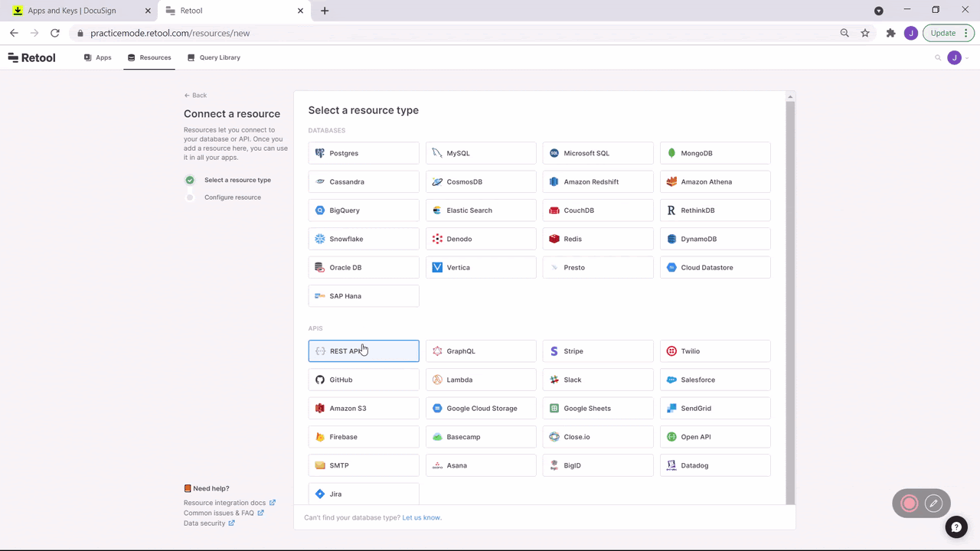Image resolution: width=980 pixels, height=551 pixels.
Task: Switch to the DocuSign Apps and Keys browser tab
Action: pos(80,11)
